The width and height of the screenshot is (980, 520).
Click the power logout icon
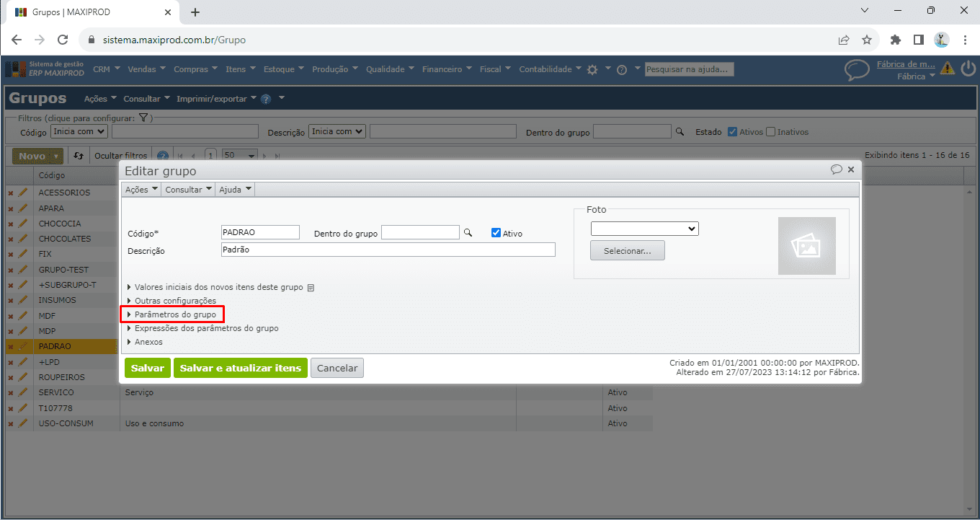coord(968,69)
